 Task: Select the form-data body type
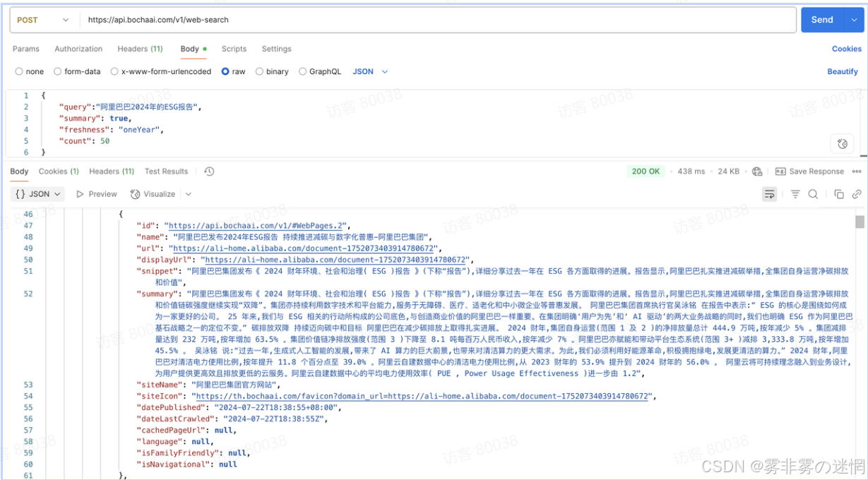tap(78, 71)
